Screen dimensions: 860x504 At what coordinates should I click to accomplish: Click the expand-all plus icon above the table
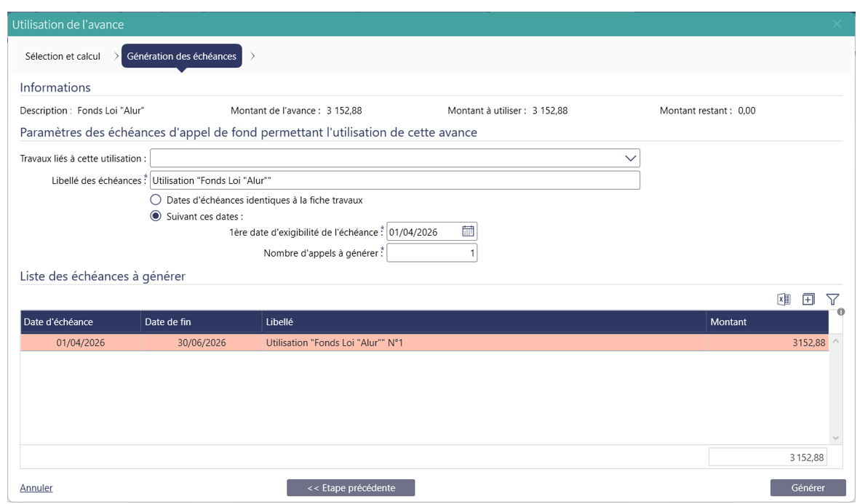[808, 299]
